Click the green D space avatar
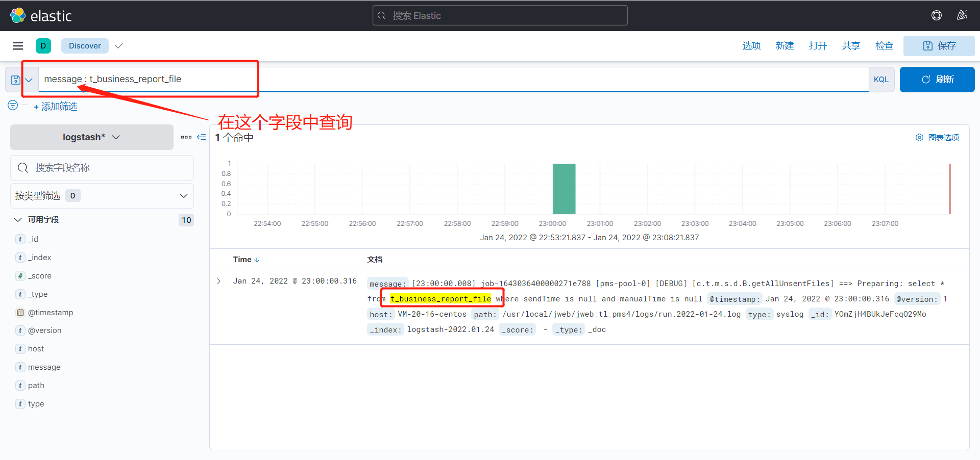Image resolution: width=980 pixels, height=460 pixels. (x=43, y=46)
